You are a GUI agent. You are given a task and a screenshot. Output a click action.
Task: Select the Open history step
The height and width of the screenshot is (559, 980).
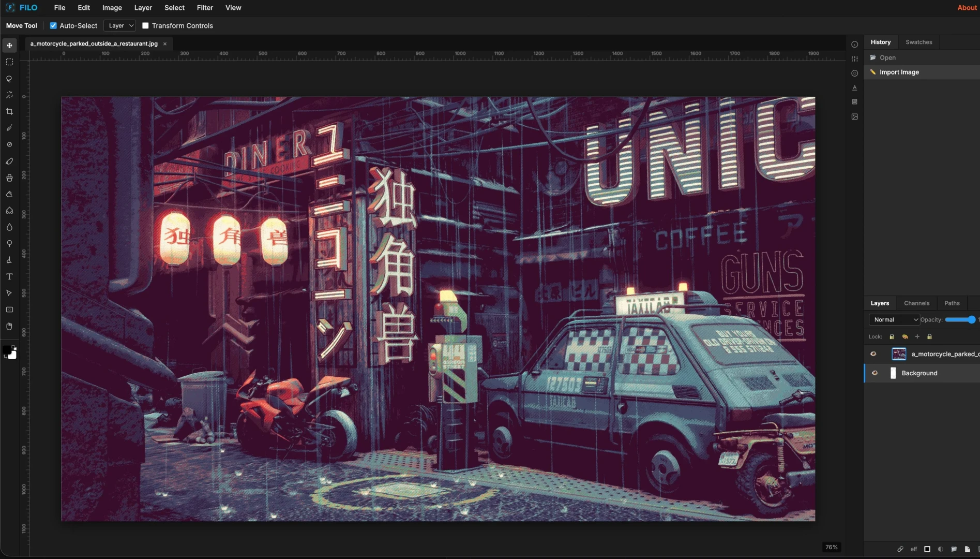pos(922,57)
